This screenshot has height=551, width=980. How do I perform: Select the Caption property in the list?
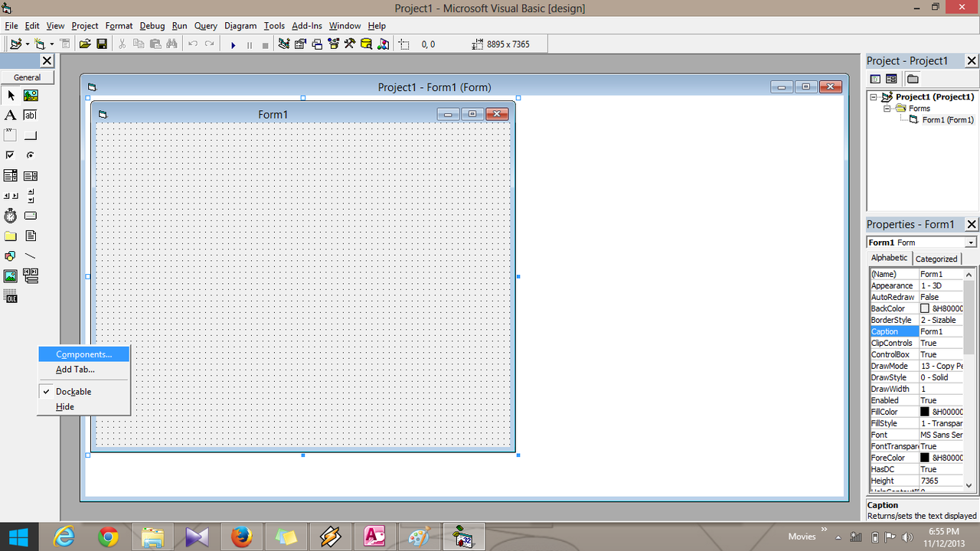tap(894, 331)
